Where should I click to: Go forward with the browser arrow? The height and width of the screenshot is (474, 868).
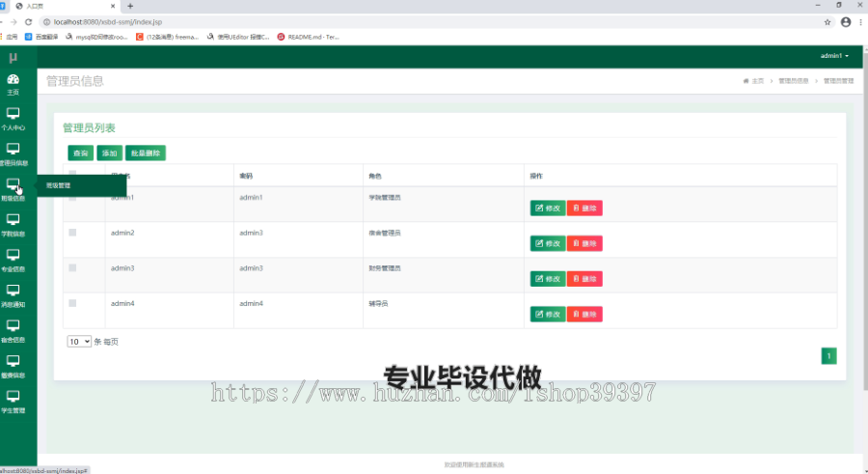(14, 22)
